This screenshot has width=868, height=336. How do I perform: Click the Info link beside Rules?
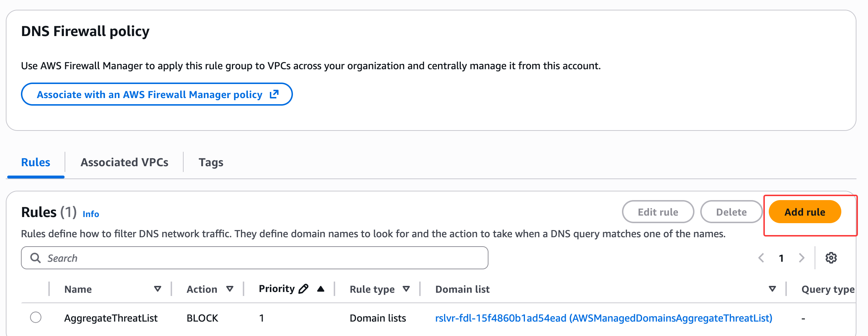click(x=91, y=214)
